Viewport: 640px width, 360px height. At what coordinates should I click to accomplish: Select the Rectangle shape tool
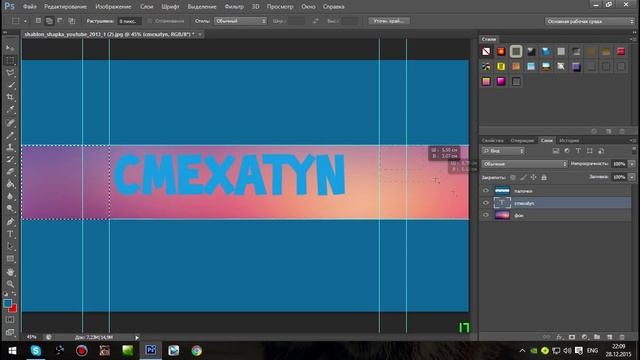10,259
